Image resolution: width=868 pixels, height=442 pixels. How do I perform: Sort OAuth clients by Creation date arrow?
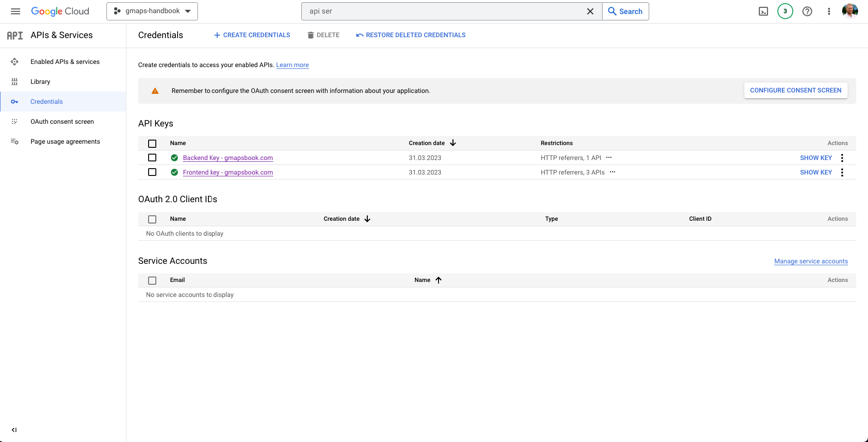[x=367, y=219]
